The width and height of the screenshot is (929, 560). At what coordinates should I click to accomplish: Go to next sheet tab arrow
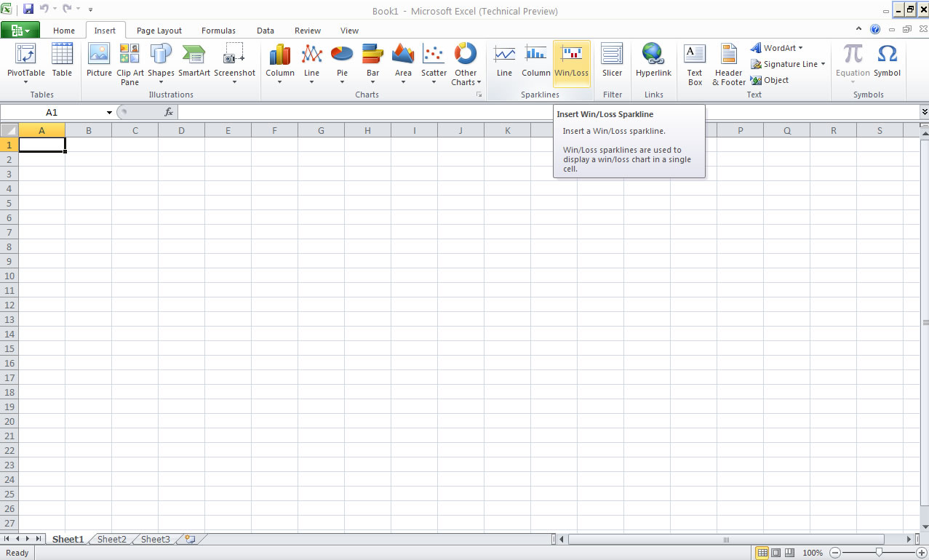[28, 539]
